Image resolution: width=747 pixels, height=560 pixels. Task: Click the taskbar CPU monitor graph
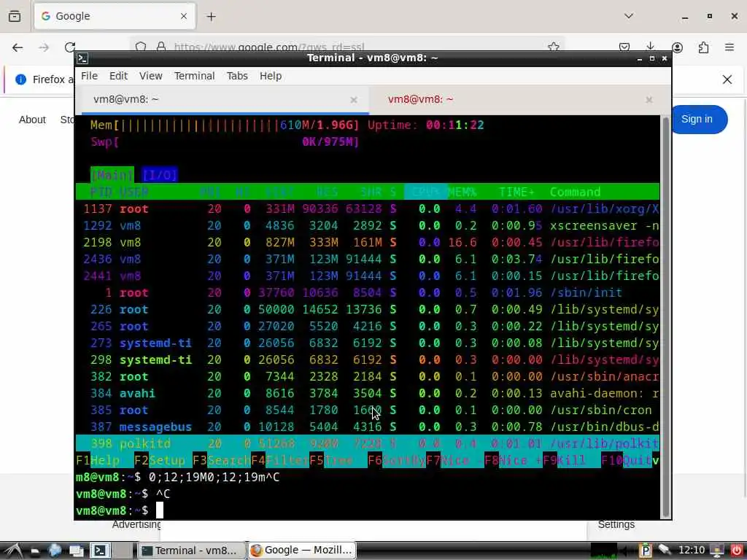603,551
